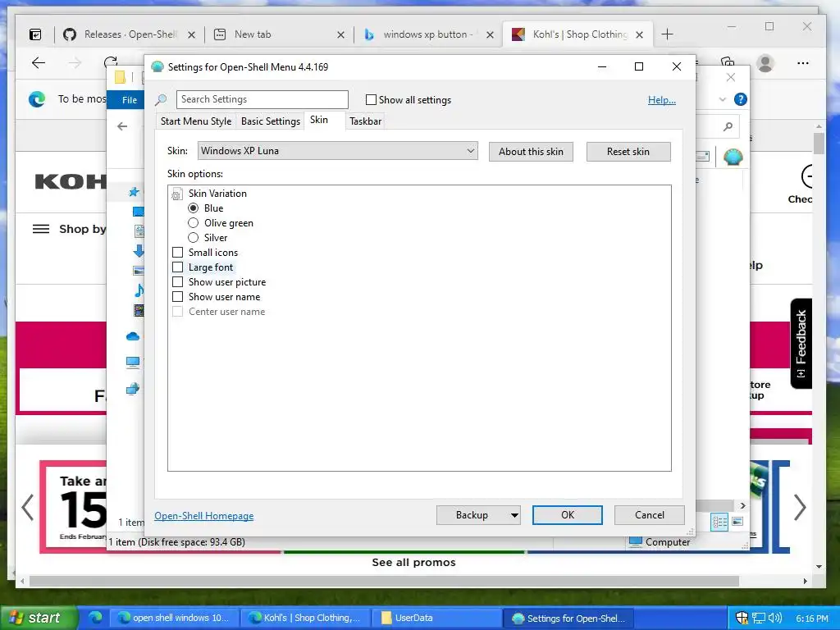The height and width of the screenshot is (630, 840).
Task: Click the back arrow in Explorer window
Action: (122, 126)
